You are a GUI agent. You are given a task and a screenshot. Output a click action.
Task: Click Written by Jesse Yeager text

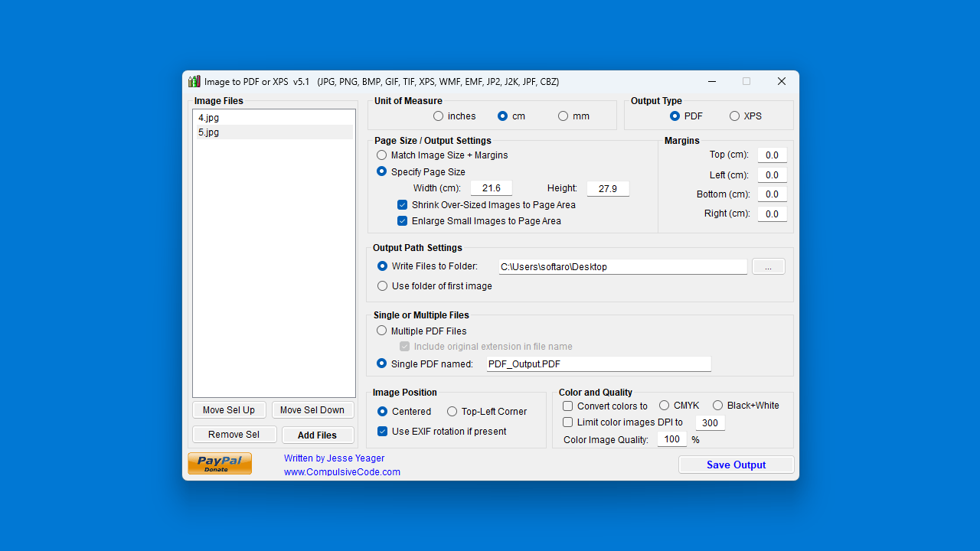point(334,458)
